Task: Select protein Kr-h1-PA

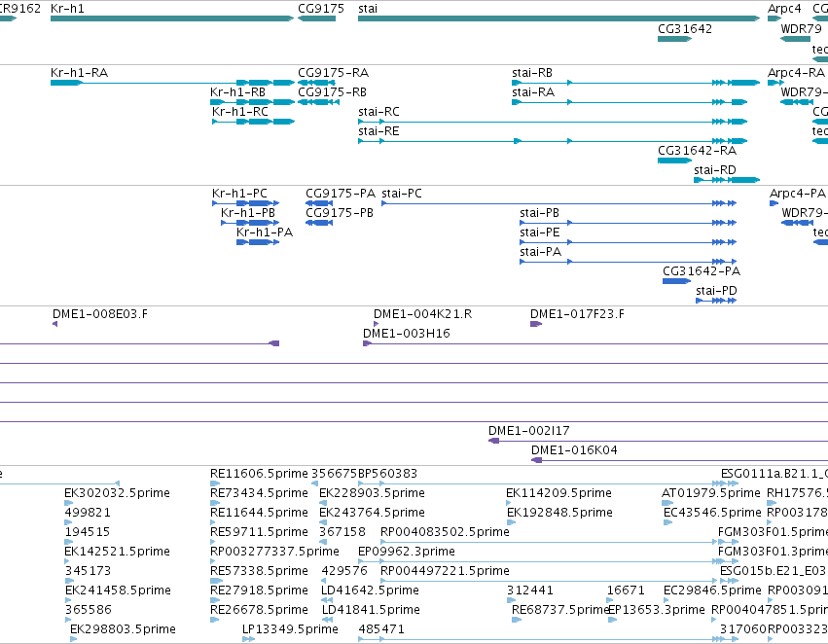Action: [x=258, y=242]
